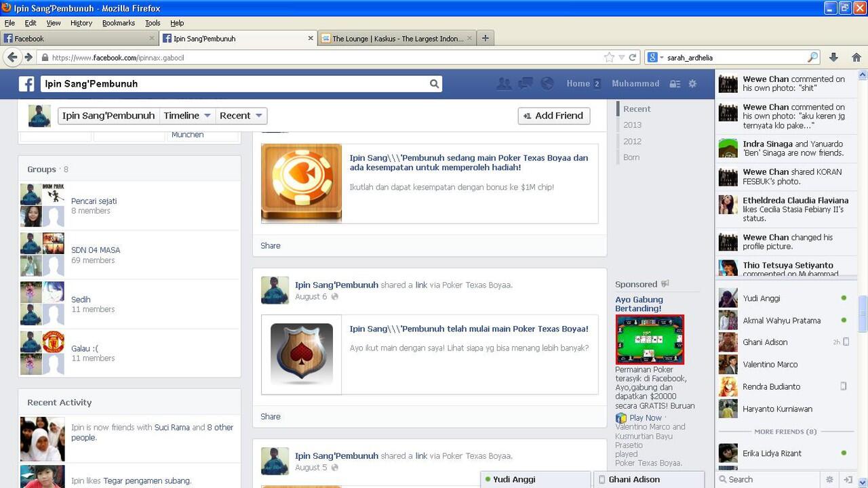Jump to 2012 in timeline navigator
This screenshot has height=488, width=868.
click(x=633, y=141)
